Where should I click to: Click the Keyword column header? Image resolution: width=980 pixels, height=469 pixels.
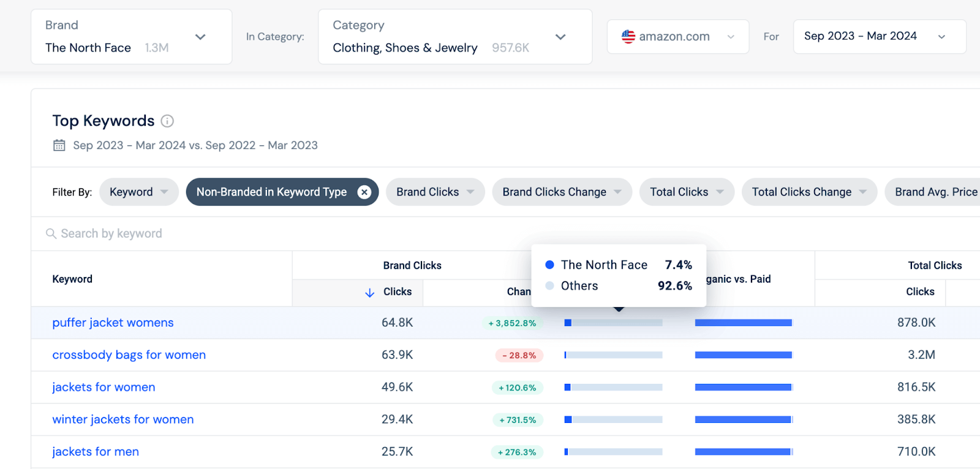point(72,279)
